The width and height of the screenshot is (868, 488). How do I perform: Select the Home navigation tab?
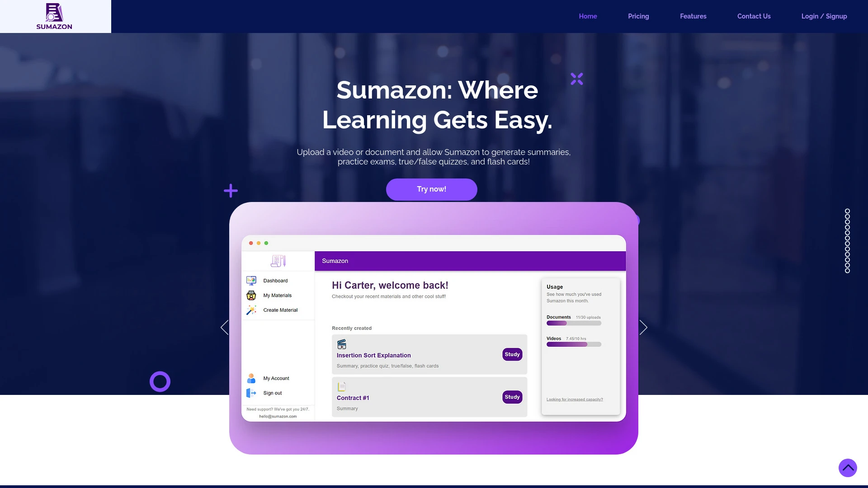click(588, 16)
